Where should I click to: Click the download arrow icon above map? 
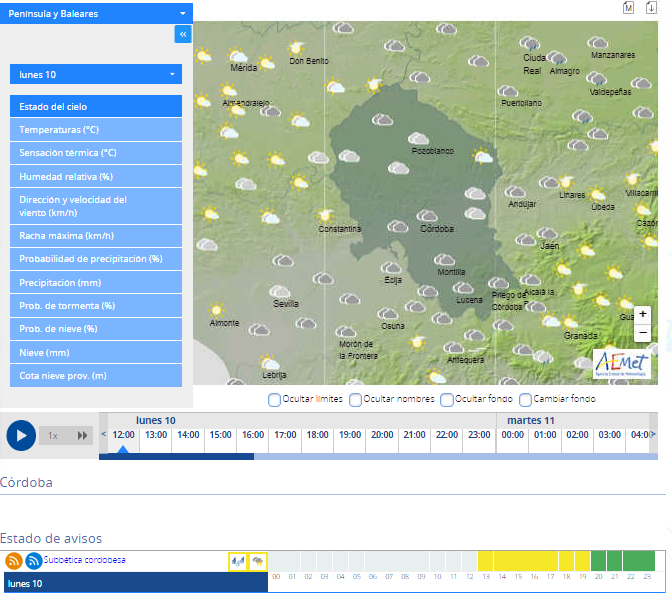click(651, 8)
